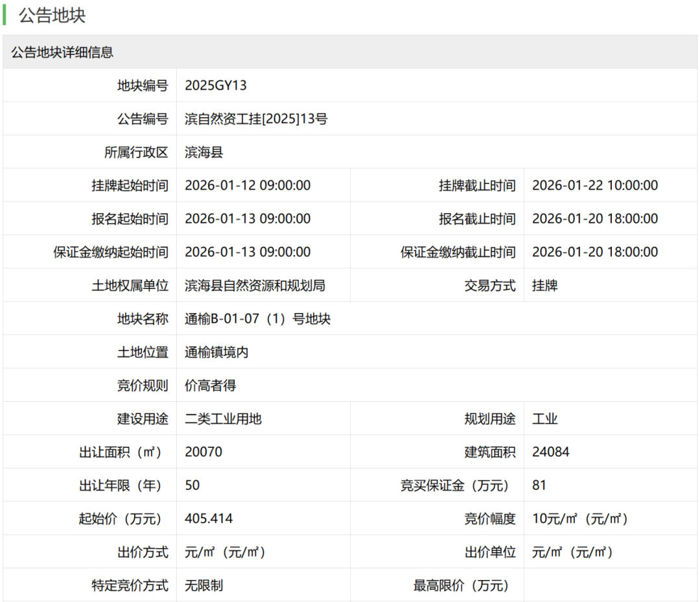Click the 公告地块 section heading

point(52,16)
